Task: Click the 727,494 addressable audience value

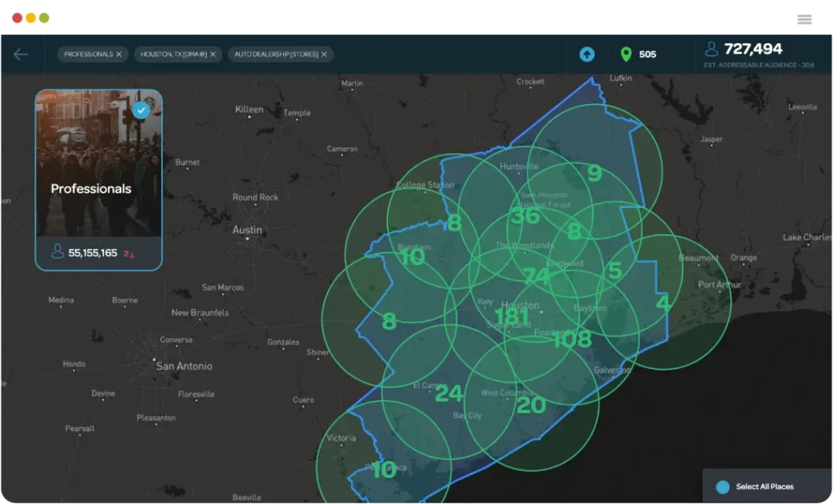Action: (753, 49)
